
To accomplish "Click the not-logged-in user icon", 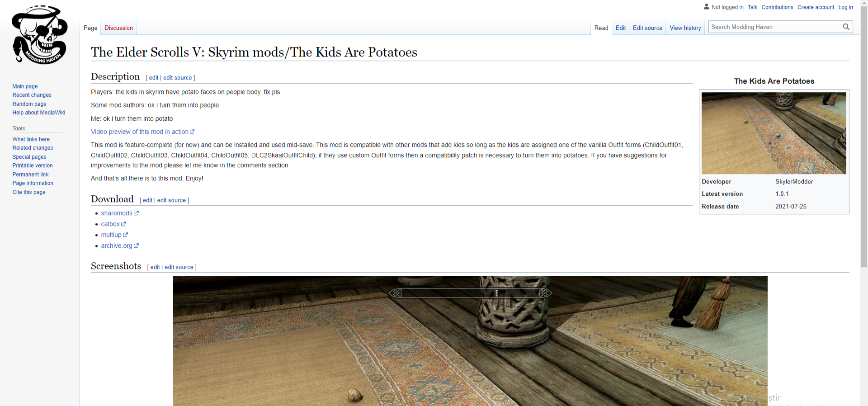I will click(x=707, y=7).
